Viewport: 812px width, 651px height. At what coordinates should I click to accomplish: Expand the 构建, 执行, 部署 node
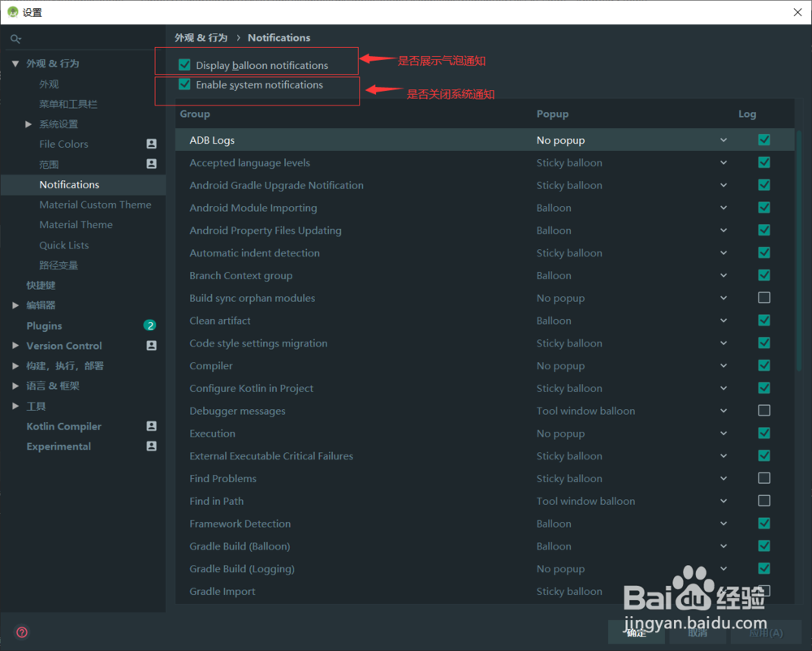click(15, 366)
